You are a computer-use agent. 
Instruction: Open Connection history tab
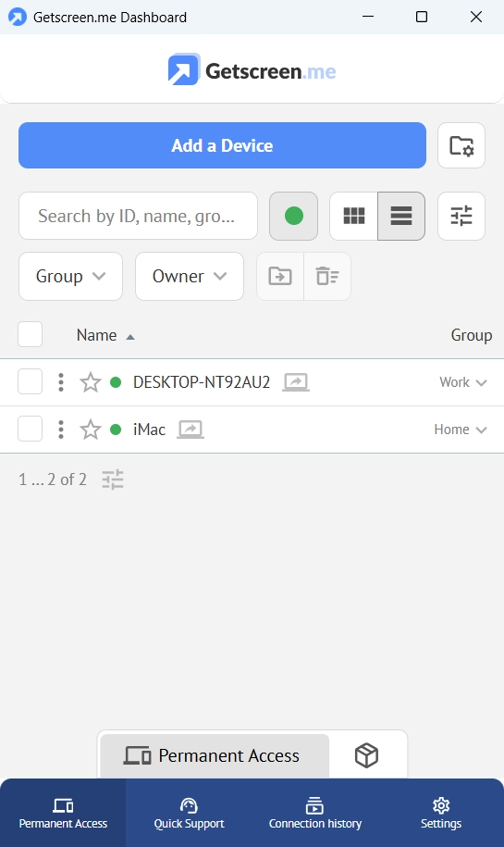click(315, 813)
